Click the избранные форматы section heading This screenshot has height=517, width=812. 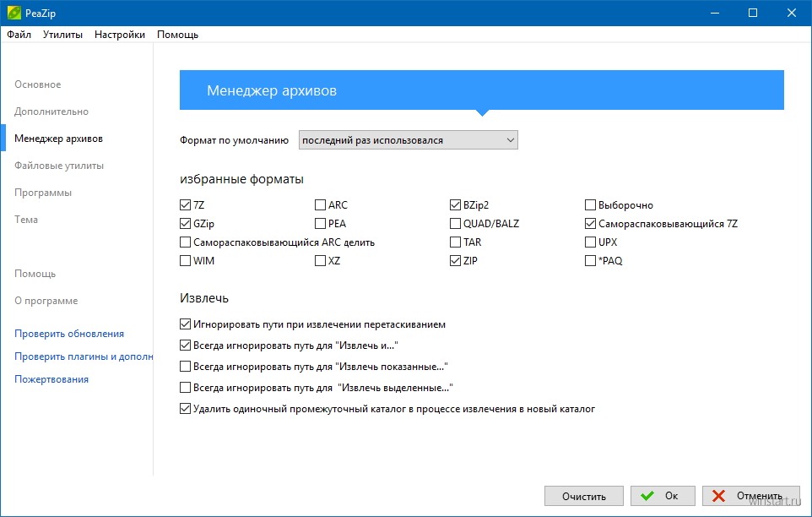coord(242,179)
